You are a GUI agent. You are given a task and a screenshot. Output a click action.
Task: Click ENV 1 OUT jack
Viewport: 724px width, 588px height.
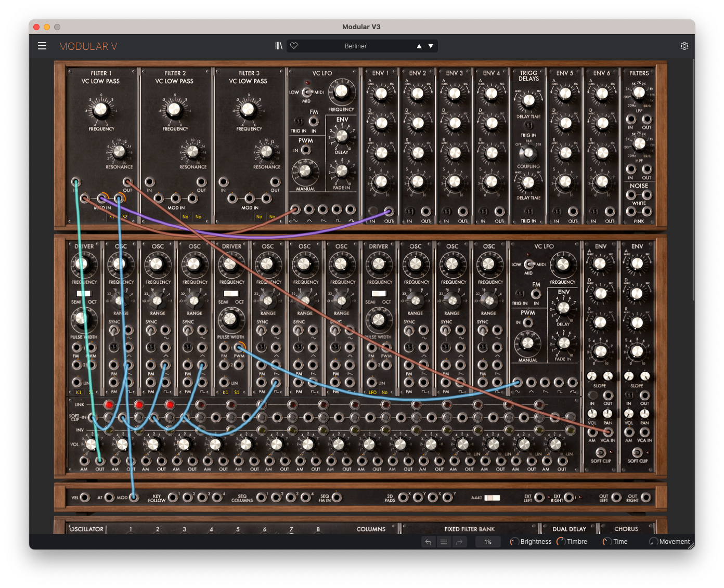click(x=389, y=212)
